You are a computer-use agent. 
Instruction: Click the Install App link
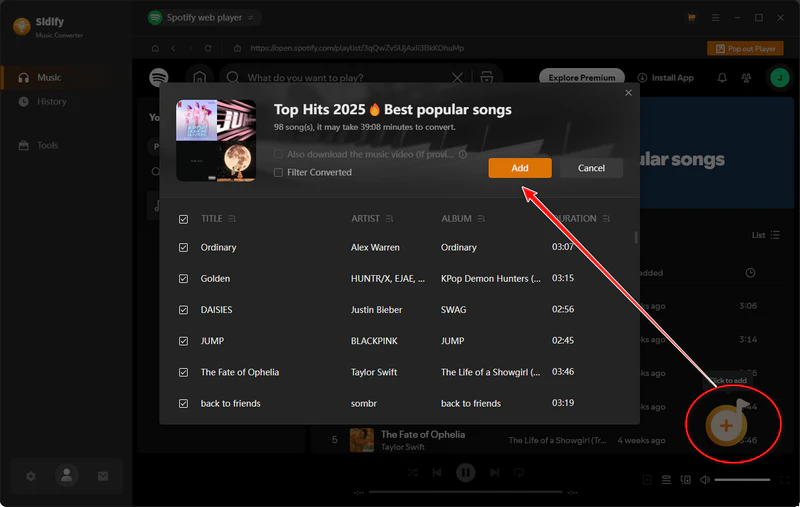pos(665,78)
